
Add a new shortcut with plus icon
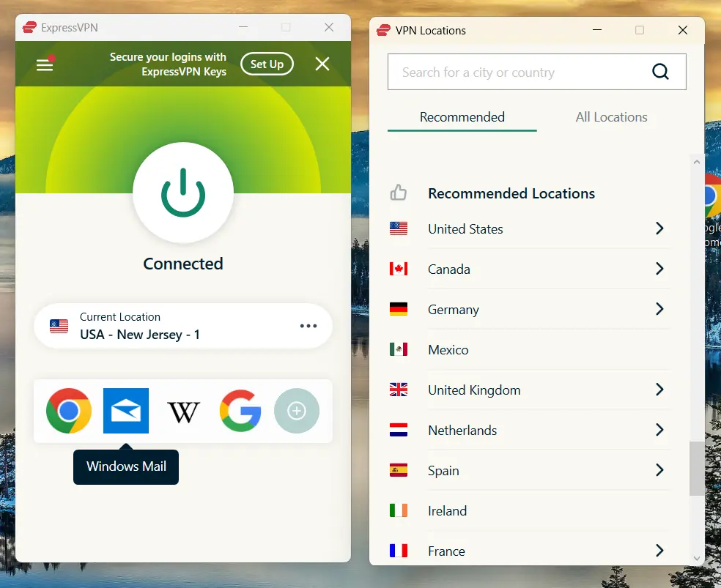click(297, 411)
